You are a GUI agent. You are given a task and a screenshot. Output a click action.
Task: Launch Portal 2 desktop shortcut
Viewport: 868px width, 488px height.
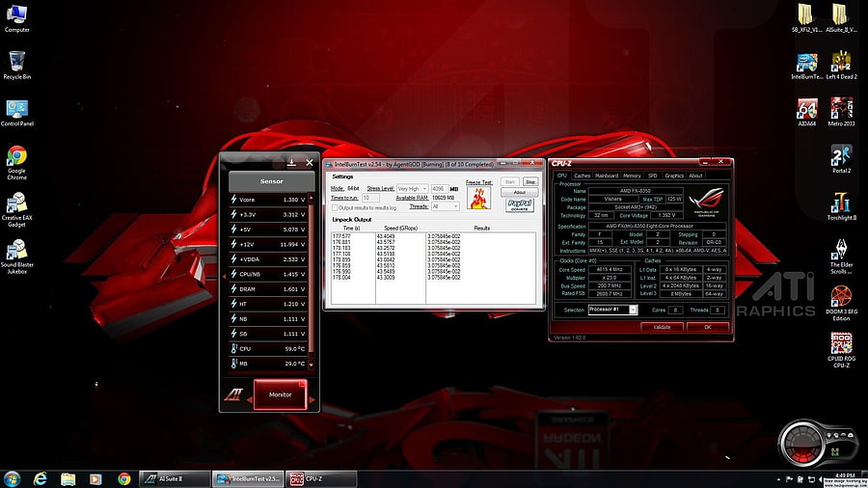841,159
